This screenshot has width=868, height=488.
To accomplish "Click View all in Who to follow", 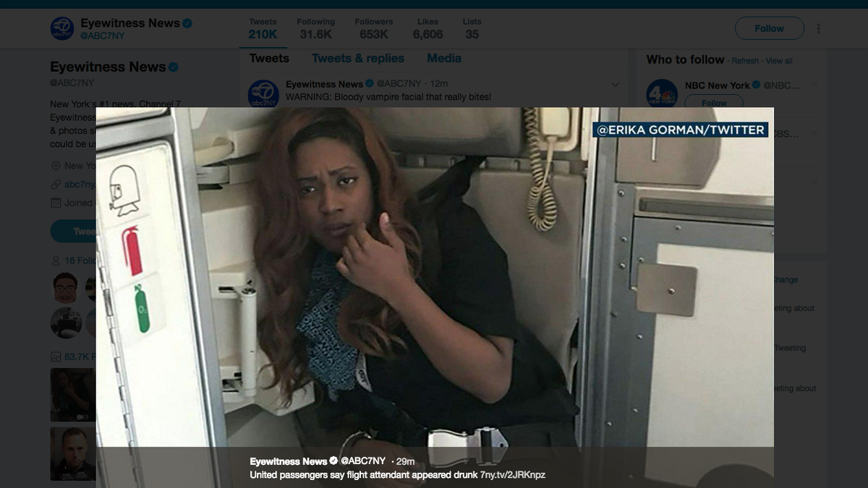I will coord(779,61).
